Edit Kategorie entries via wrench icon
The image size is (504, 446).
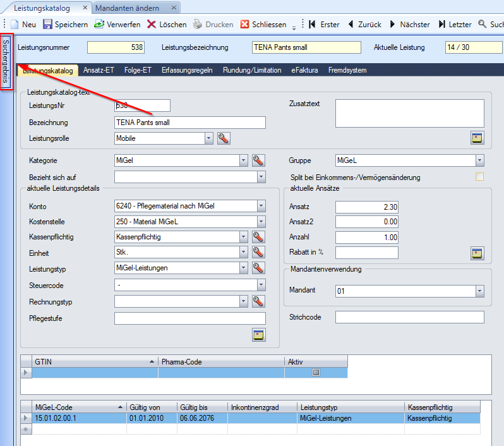pos(258,160)
